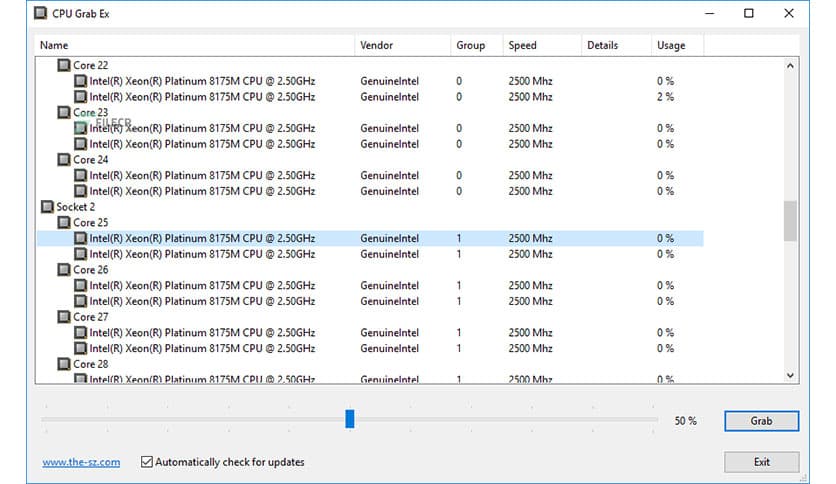Sort by the Usage column header

(678, 45)
